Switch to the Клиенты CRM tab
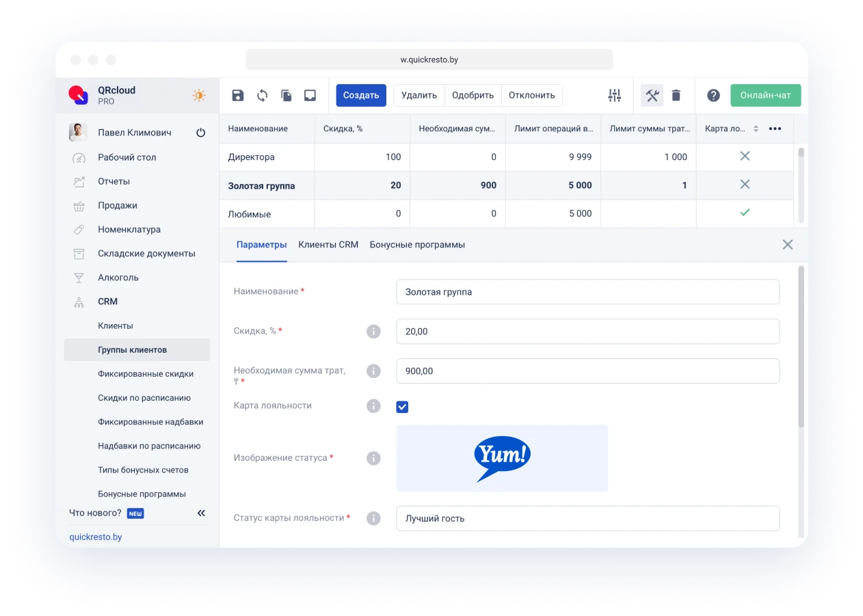Viewport: 863px width, 616px height. (328, 245)
